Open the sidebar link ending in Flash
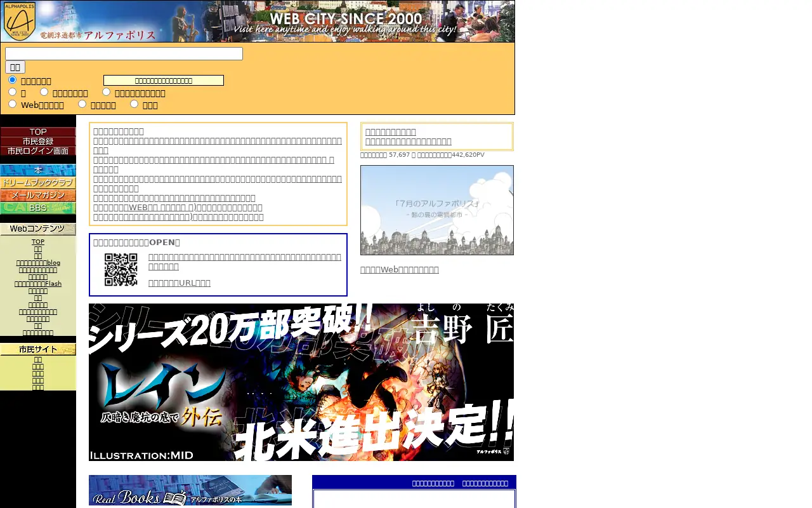Image resolution: width=812 pixels, height=508 pixels. click(38, 284)
